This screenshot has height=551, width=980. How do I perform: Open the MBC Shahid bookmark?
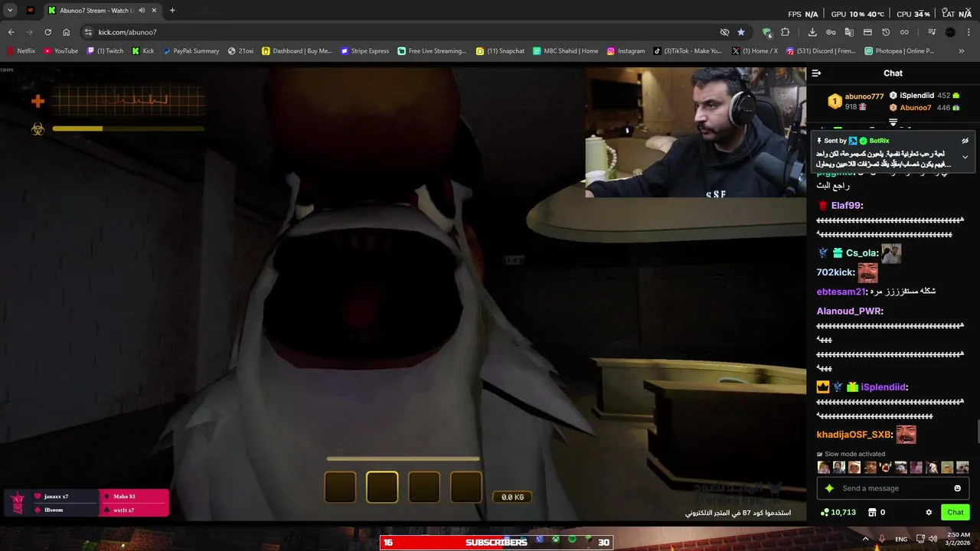tap(565, 51)
